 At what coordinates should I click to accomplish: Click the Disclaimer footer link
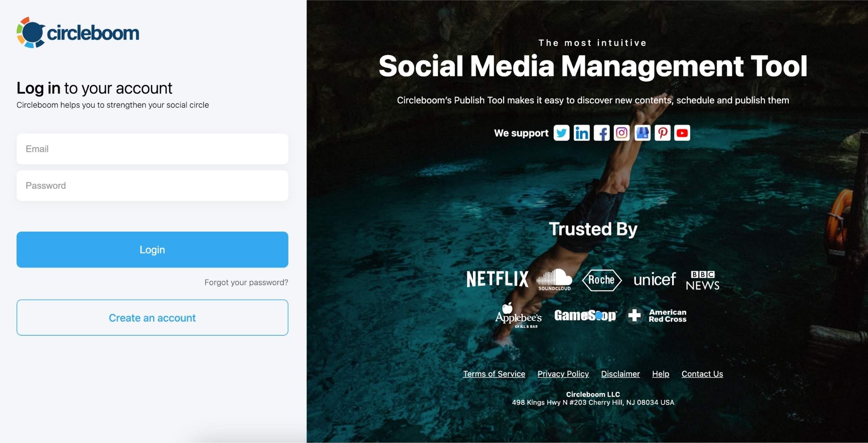tap(620, 373)
